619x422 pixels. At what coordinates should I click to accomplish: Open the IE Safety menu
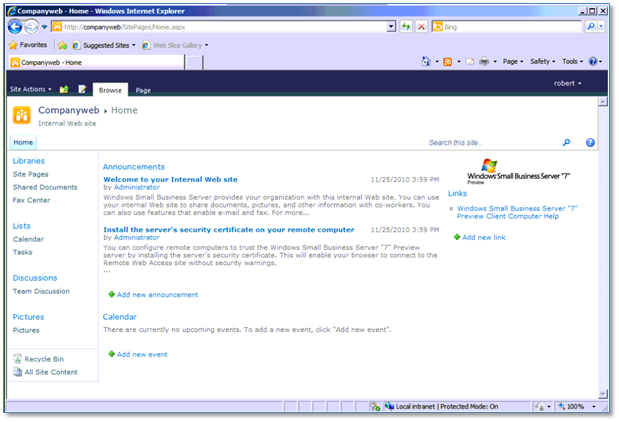(x=542, y=62)
